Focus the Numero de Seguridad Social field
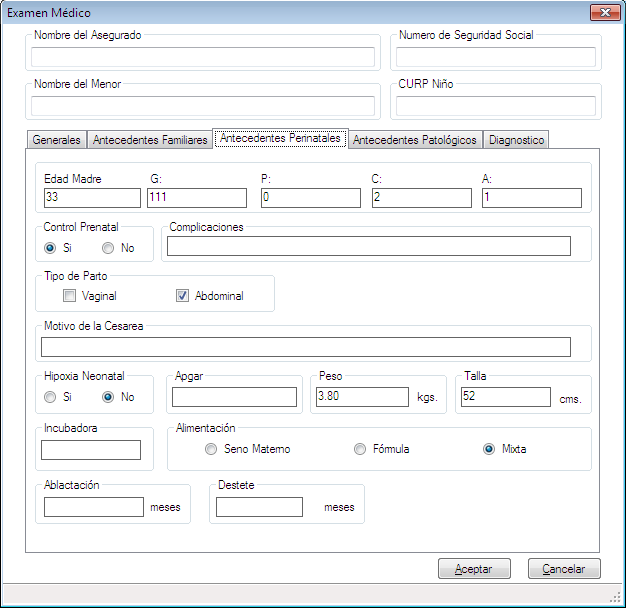This screenshot has width=626, height=608. pos(496,57)
